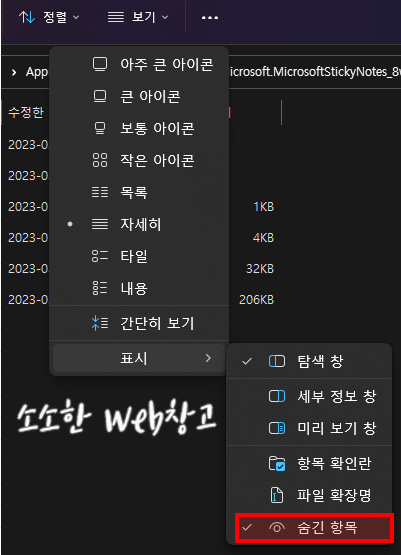Toggle 파일 확장명 file extensions
The image size is (401, 555).
(x=309, y=495)
